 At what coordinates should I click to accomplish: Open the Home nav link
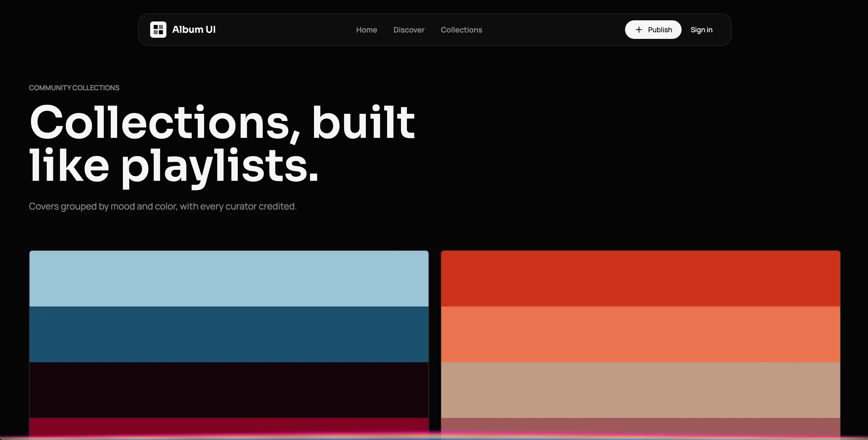click(x=367, y=30)
